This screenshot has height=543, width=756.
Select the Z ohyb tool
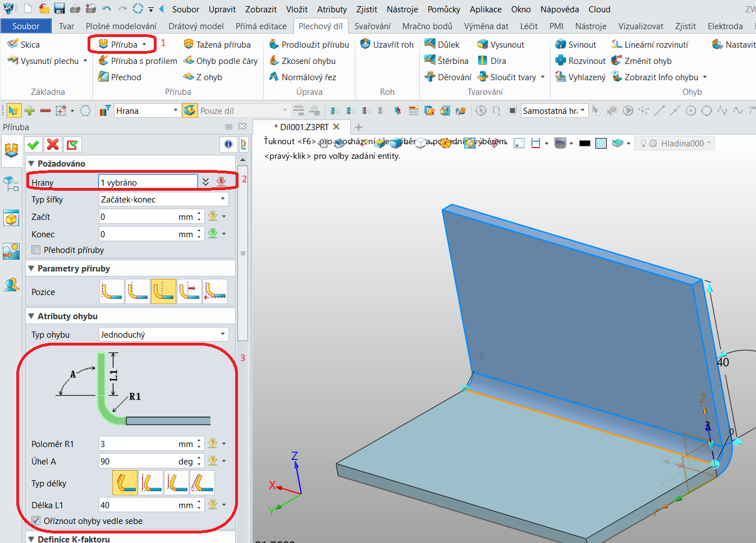203,77
